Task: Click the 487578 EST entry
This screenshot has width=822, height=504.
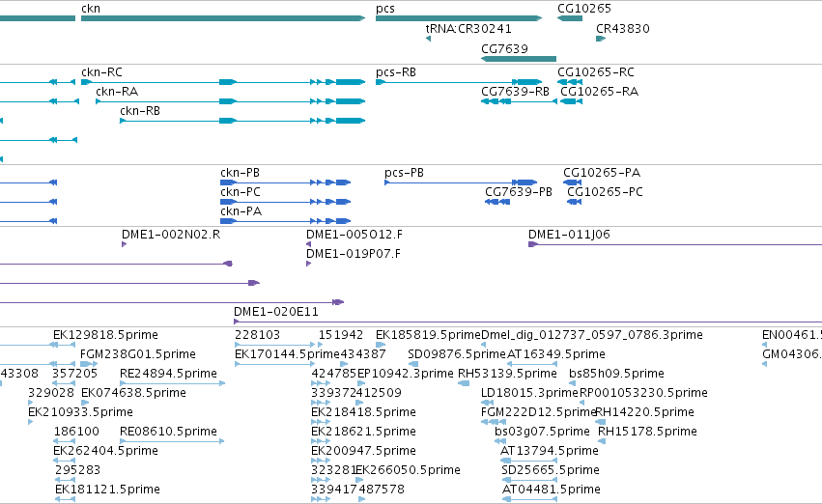Action: click(382, 490)
